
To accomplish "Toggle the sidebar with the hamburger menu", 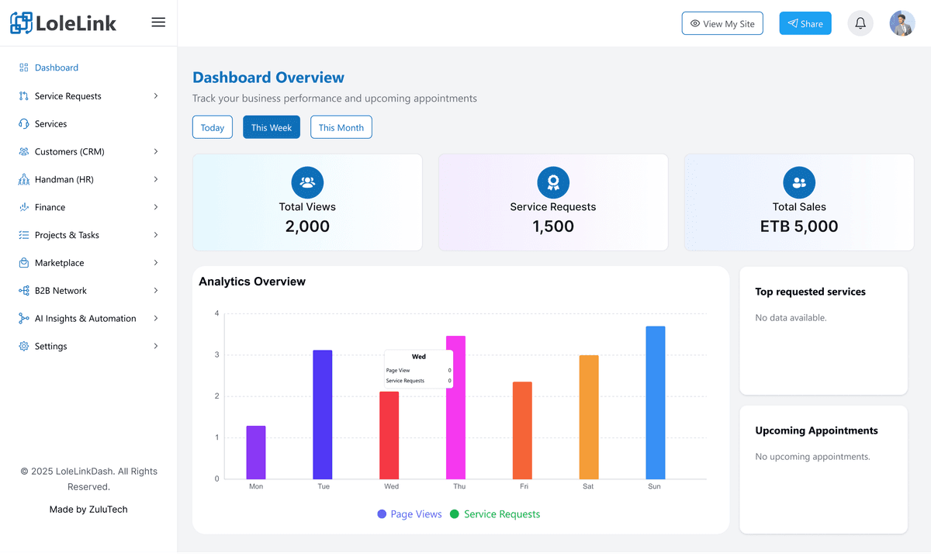I will point(158,22).
